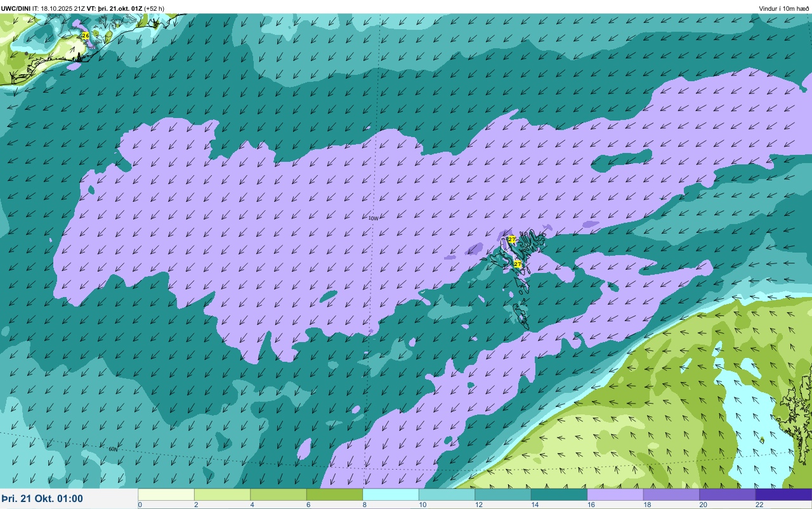Click the pale cyan 8–10 legend swatch
This screenshot has width=812, height=509.
click(x=391, y=494)
